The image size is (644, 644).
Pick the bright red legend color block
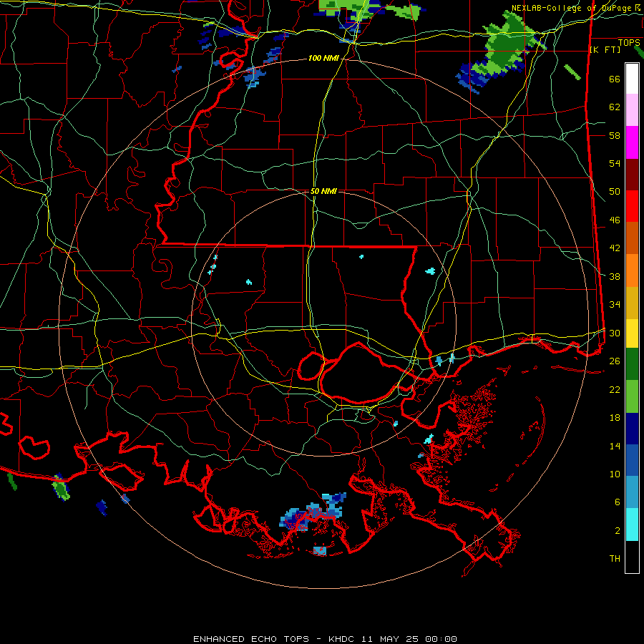632,206
